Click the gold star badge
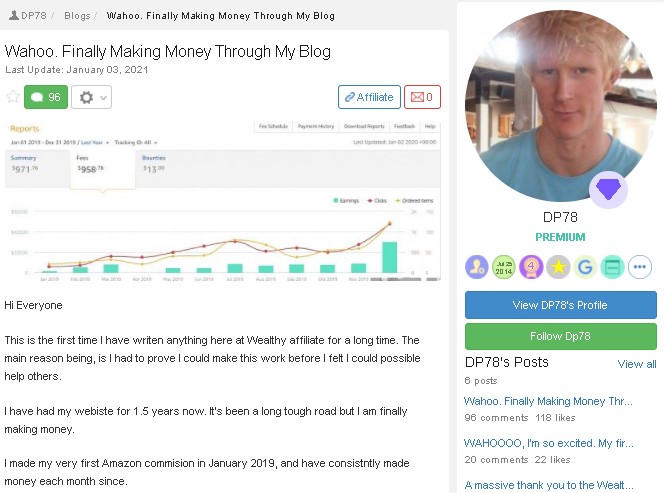The width and height of the screenshot is (664, 493). 558,267
